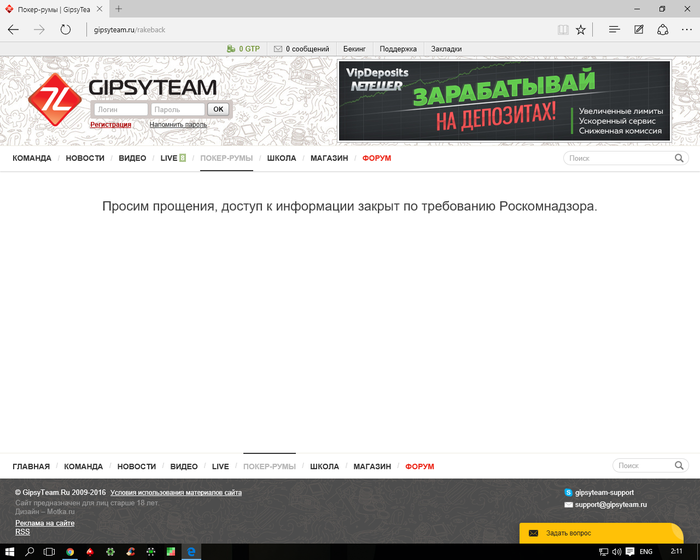Click the GipsyTeam red diamond logo
The image size is (700, 560).
point(55,100)
